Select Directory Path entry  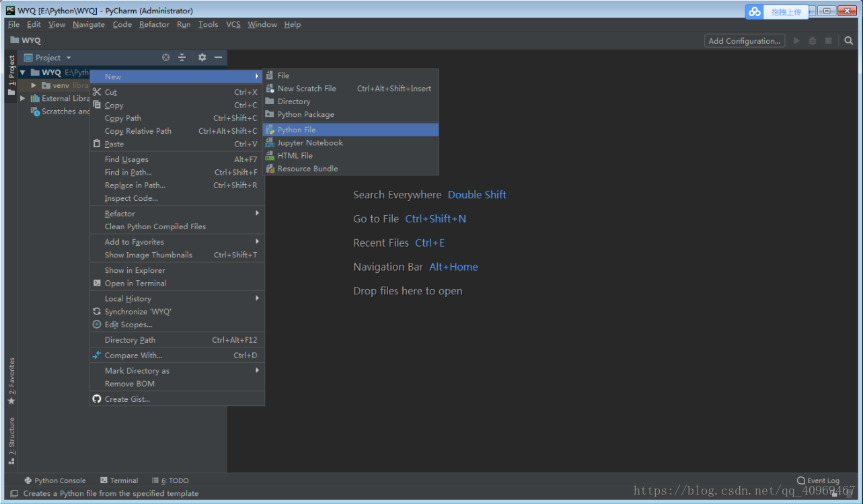pyautogui.click(x=177, y=340)
